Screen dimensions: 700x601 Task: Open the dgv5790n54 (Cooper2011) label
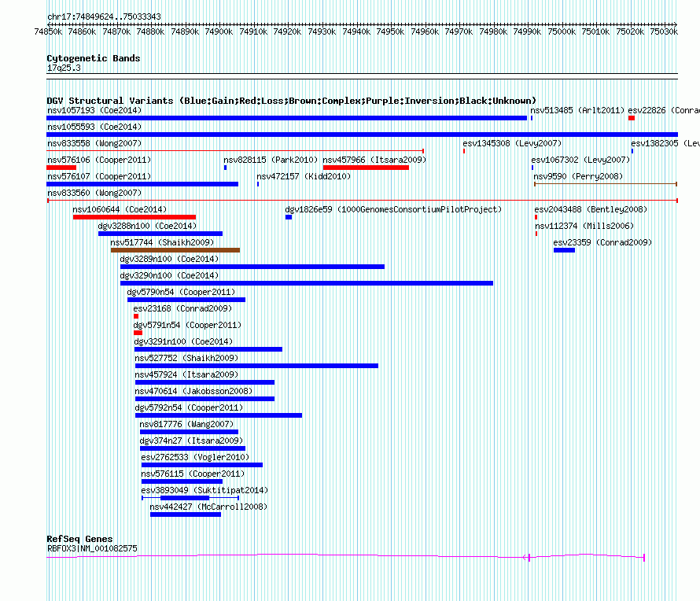tap(181, 292)
